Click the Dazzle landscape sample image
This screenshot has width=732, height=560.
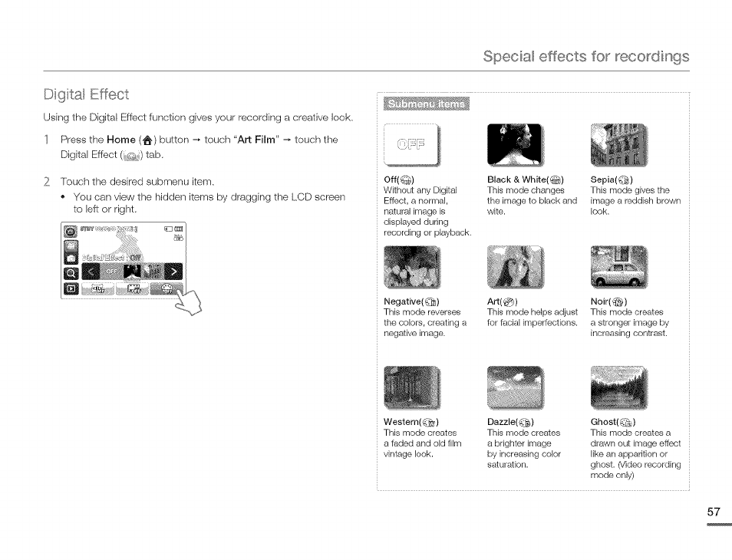coord(515,388)
